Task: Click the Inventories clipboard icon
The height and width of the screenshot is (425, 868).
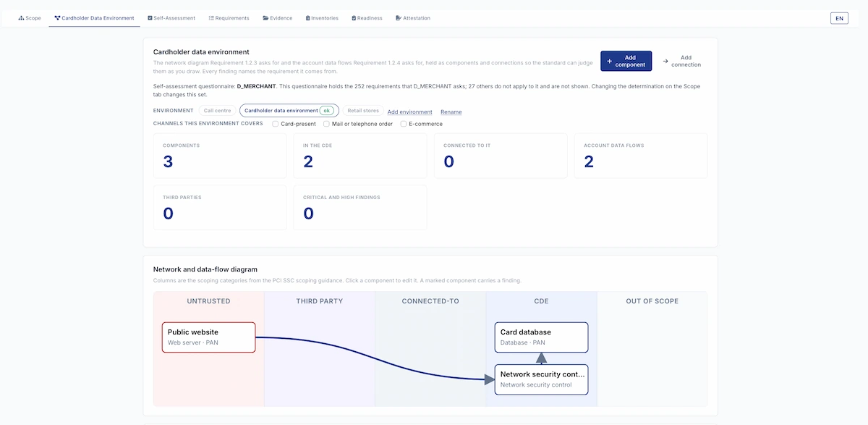Action: tap(307, 18)
